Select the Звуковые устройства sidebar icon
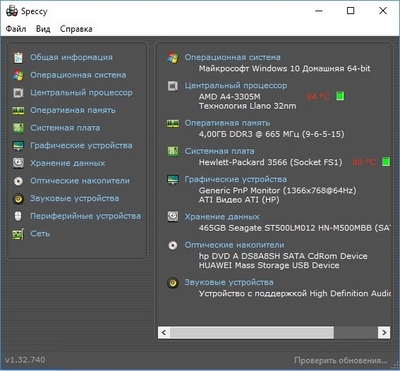This screenshot has width=400, height=371. 18,199
